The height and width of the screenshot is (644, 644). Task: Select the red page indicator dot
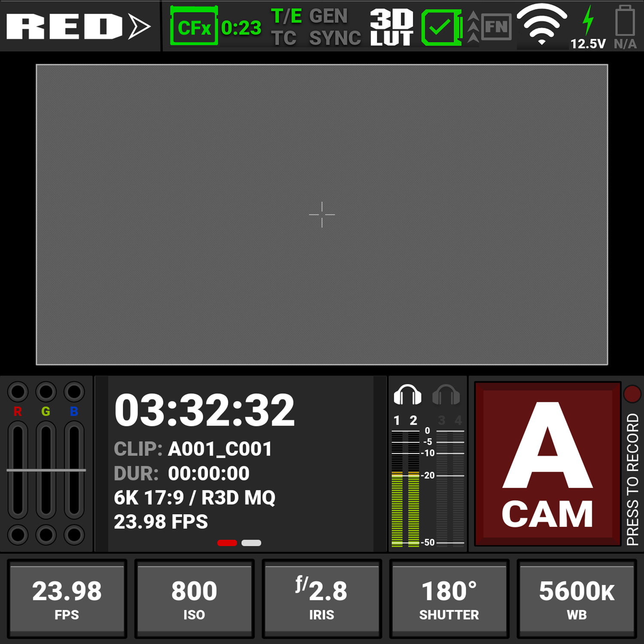coord(227,543)
